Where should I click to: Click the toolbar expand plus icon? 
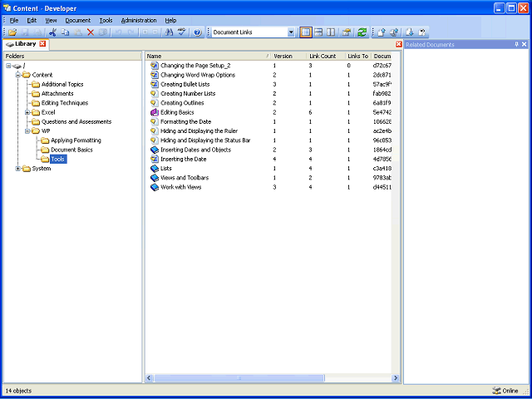145,32
